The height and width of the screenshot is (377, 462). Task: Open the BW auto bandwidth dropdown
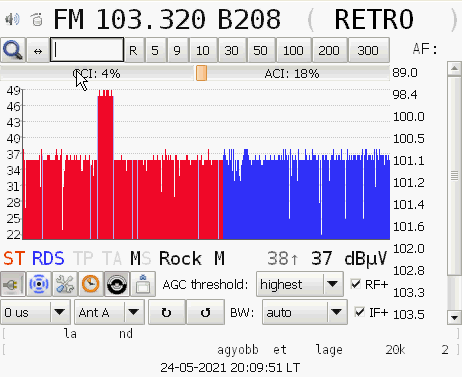click(305, 312)
